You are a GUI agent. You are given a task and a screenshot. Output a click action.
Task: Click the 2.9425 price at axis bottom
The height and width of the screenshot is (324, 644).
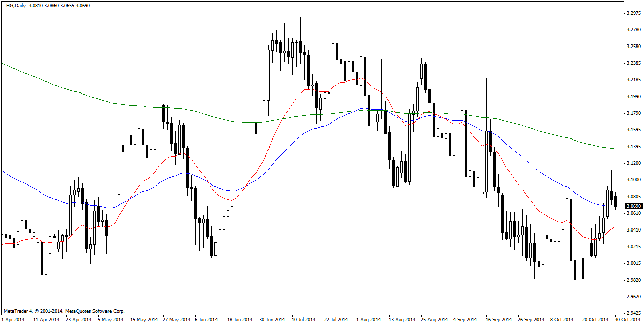click(633, 313)
